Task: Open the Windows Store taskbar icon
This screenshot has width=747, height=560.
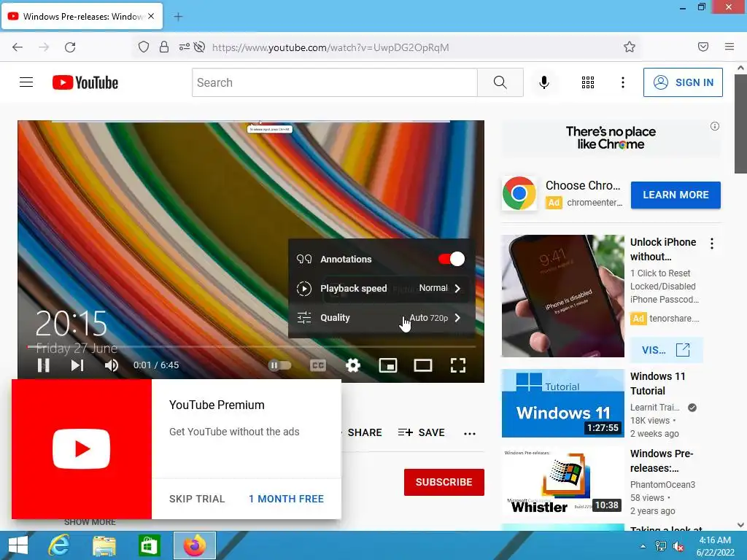Action: click(x=149, y=545)
